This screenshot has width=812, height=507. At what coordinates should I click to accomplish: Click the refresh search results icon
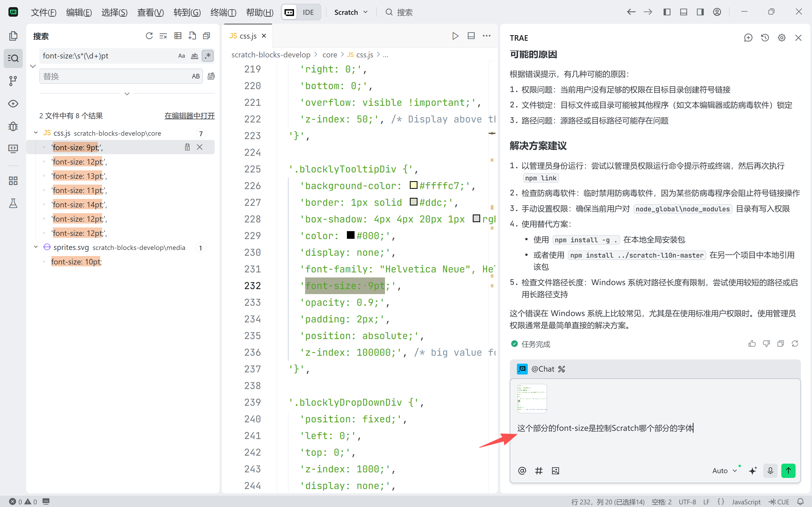(149, 36)
